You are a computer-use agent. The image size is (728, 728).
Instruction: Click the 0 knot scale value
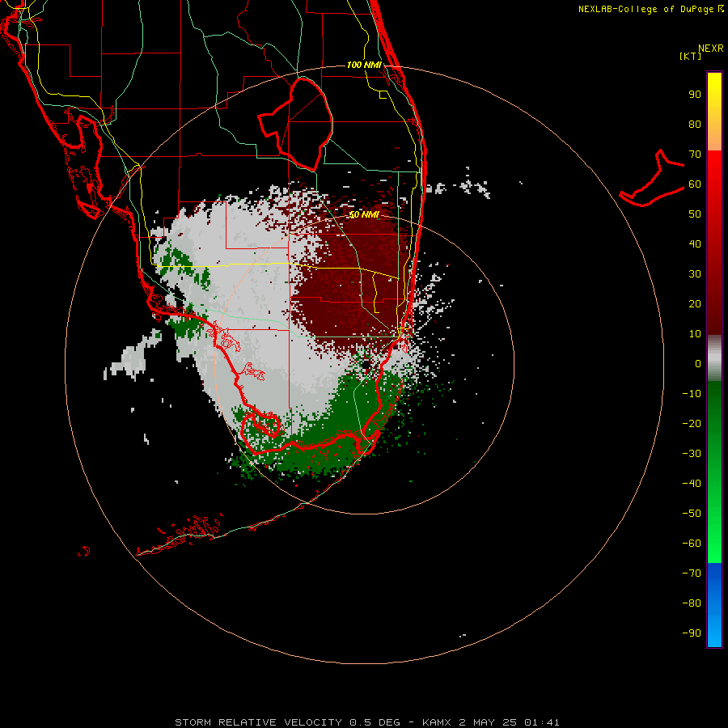point(698,363)
